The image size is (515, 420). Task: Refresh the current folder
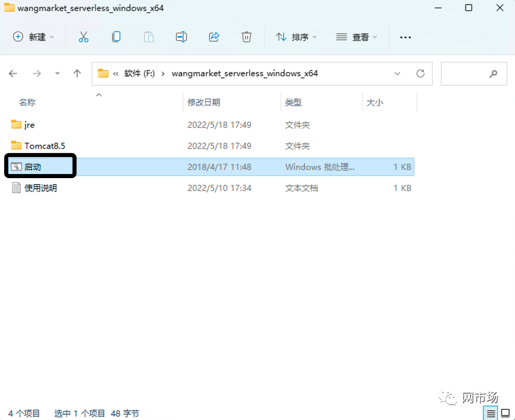point(421,73)
